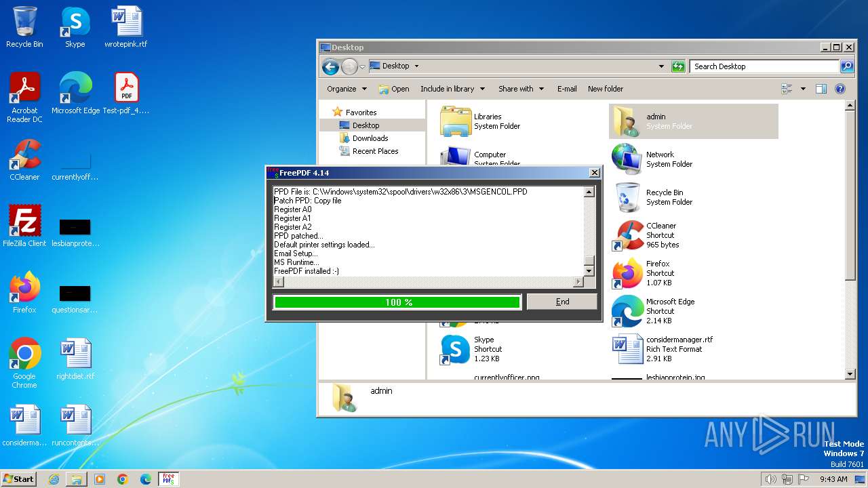Click the Desktop breadcrumb arrow
The width and height of the screenshot is (868, 488).
pyautogui.click(x=416, y=66)
